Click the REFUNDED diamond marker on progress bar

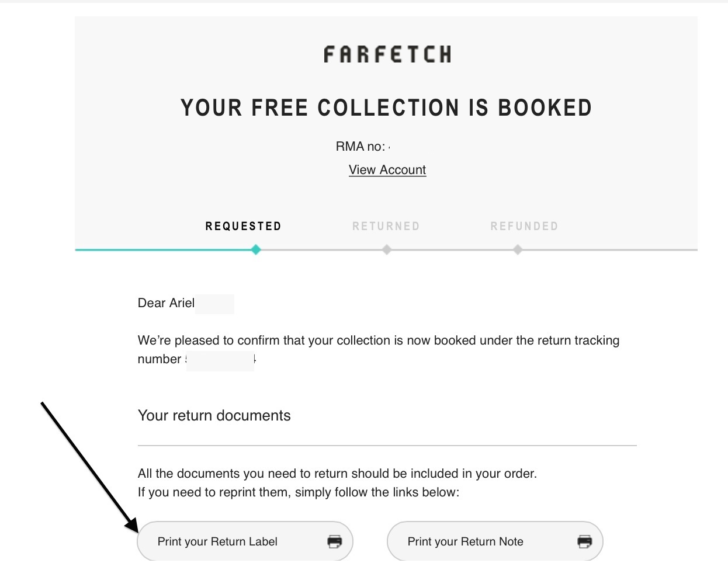click(518, 249)
